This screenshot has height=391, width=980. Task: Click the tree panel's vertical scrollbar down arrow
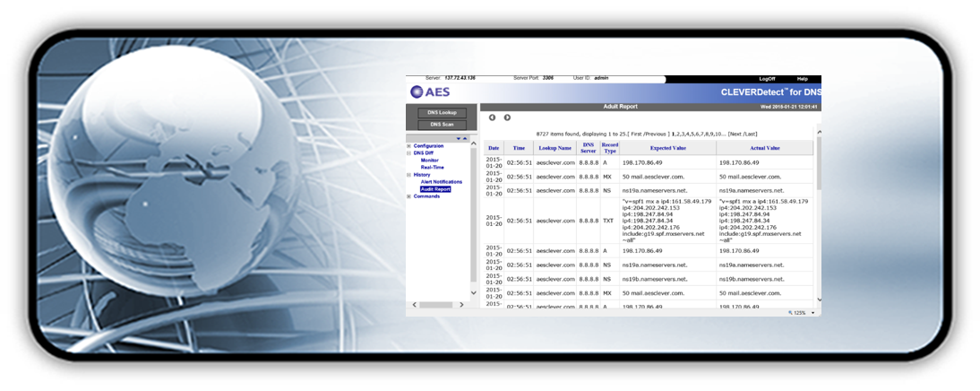pos(473,292)
